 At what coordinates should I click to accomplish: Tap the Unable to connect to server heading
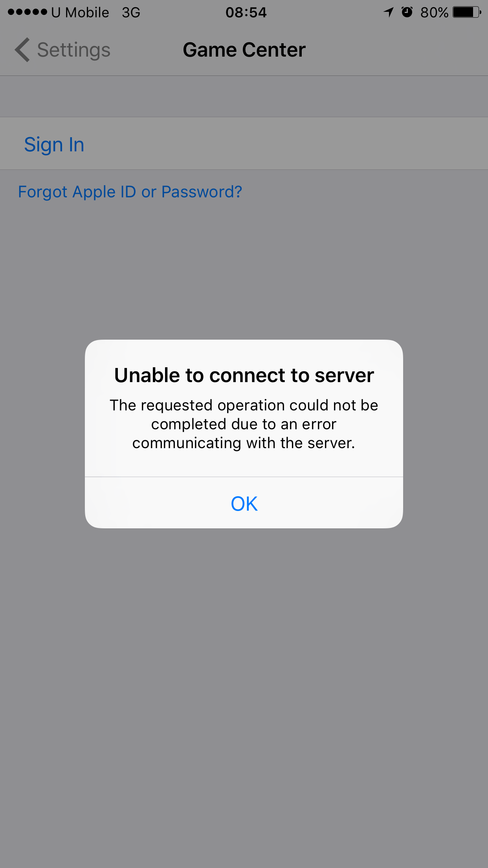pyautogui.click(x=244, y=375)
